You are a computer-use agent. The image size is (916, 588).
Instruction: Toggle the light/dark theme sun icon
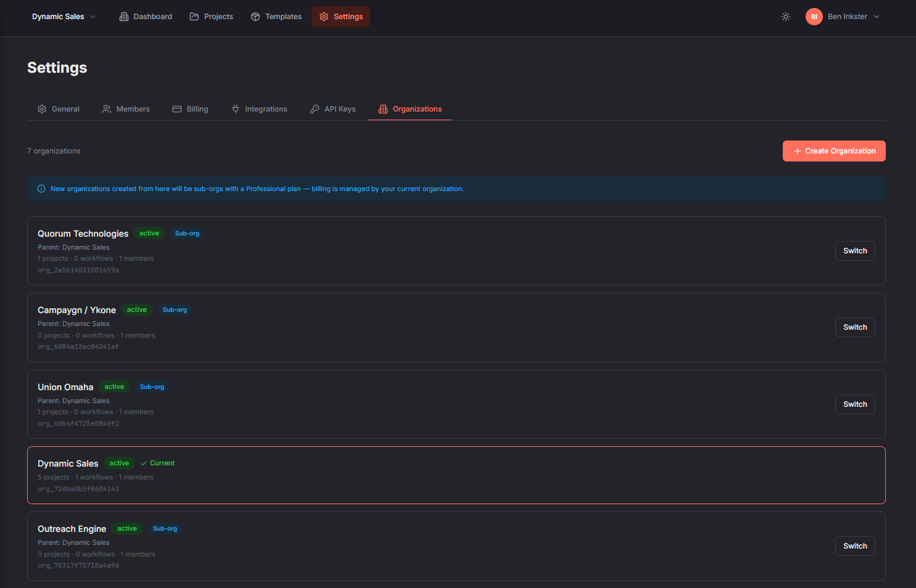[786, 17]
